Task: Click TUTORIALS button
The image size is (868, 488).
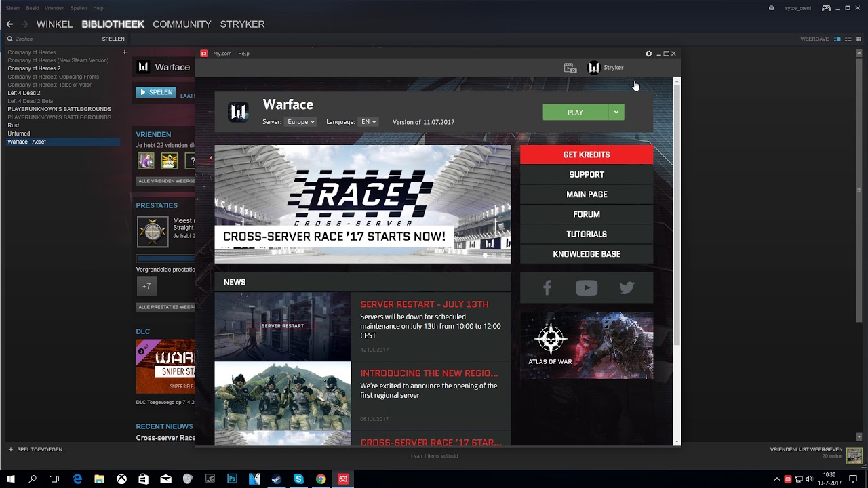Action: point(587,235)
